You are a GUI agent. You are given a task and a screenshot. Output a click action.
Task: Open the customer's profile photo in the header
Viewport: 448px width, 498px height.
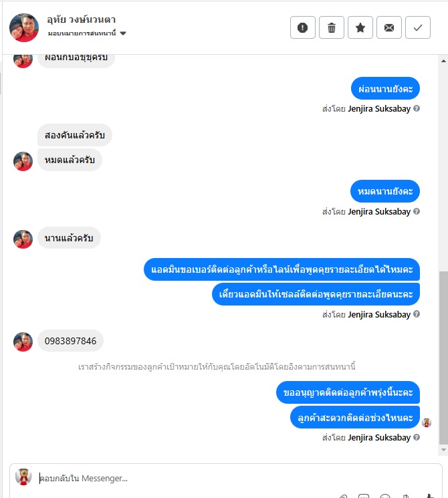click(24, 27)
